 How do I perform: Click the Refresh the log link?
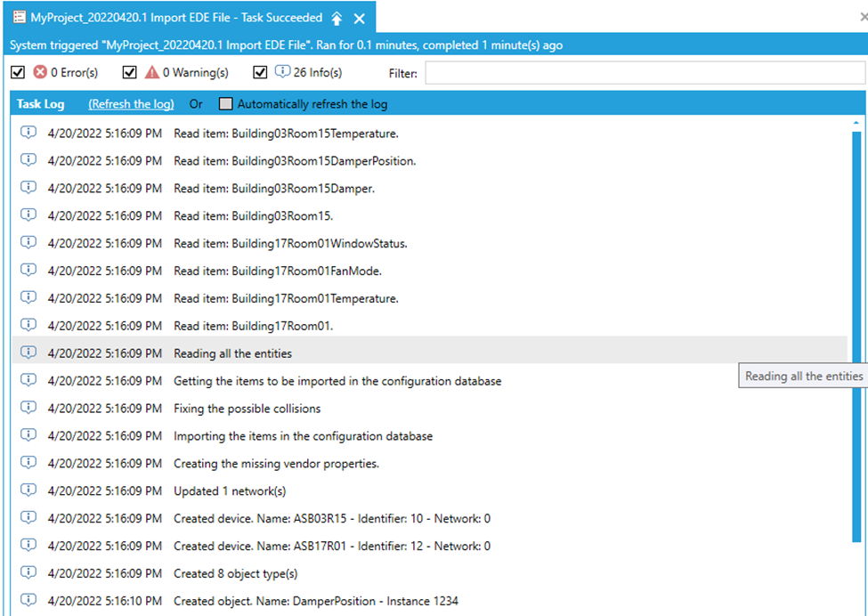pos(131,104)
